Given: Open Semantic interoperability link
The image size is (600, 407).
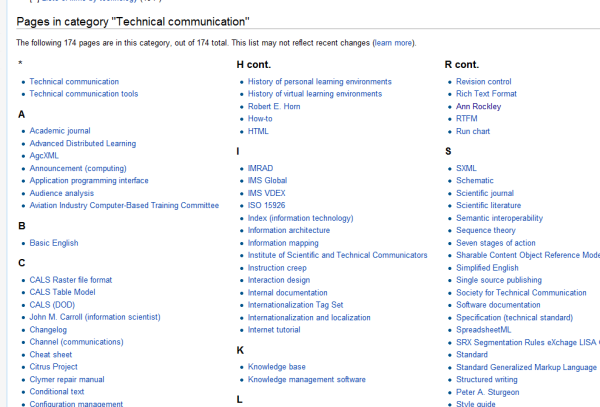Looking at the screenshot, I should coord(499,218).
